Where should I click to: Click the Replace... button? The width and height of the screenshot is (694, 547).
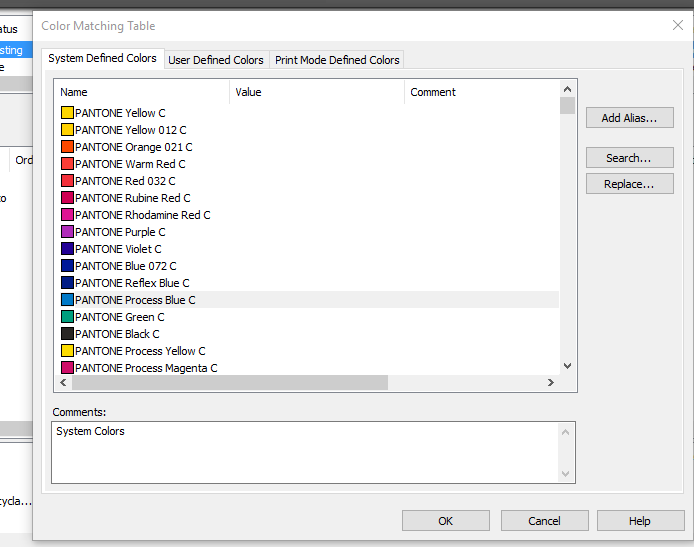[629, 184]
